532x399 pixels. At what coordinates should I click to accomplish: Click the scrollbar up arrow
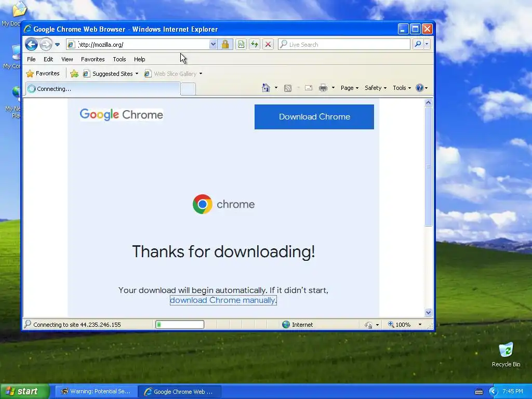[428, 102]
